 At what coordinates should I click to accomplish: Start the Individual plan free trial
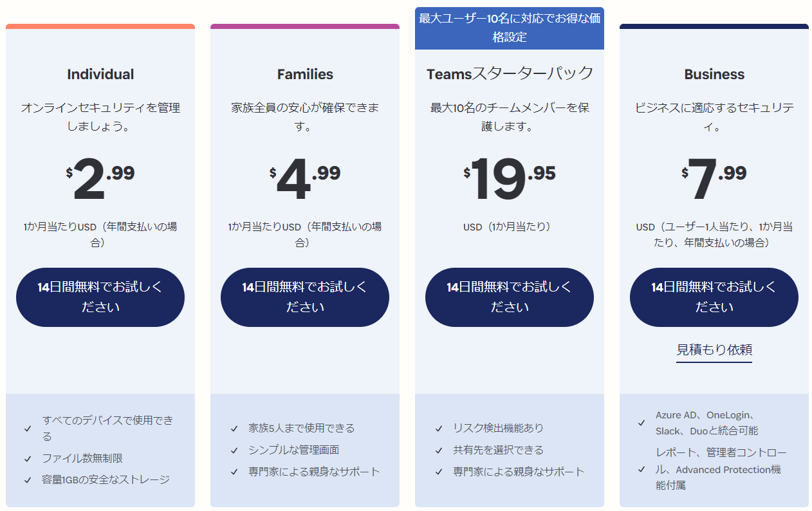click(100, 297)
